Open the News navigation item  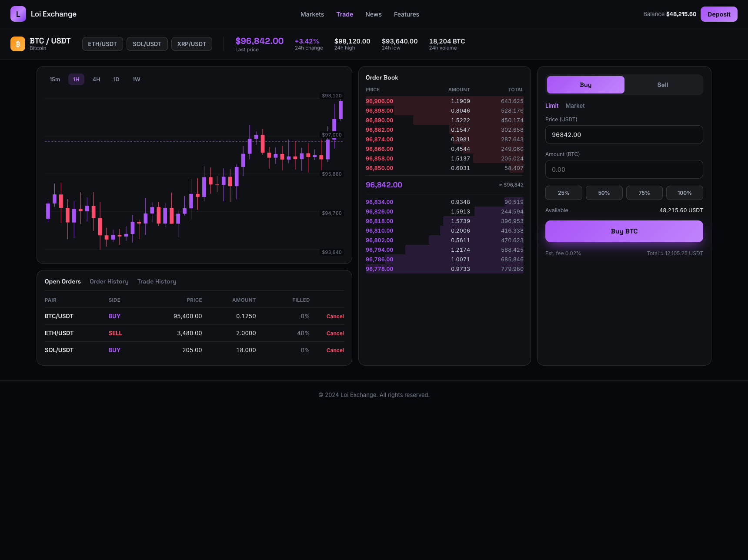coord(374,14)
